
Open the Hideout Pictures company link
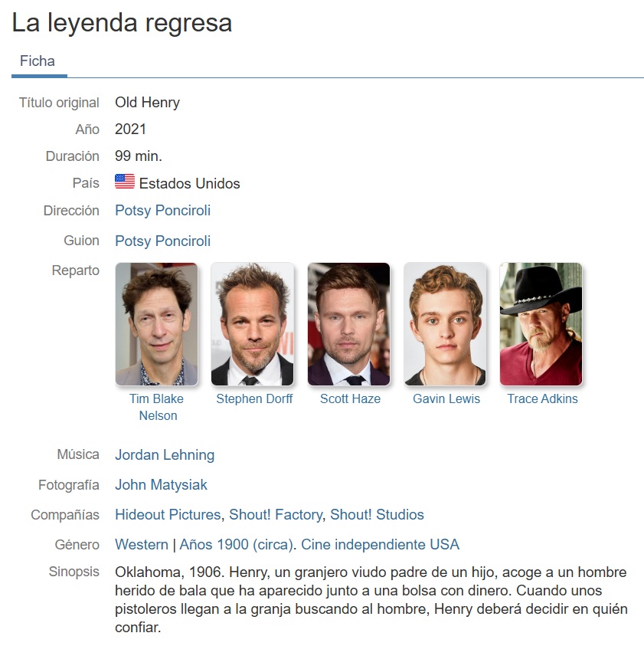point(168,514)
